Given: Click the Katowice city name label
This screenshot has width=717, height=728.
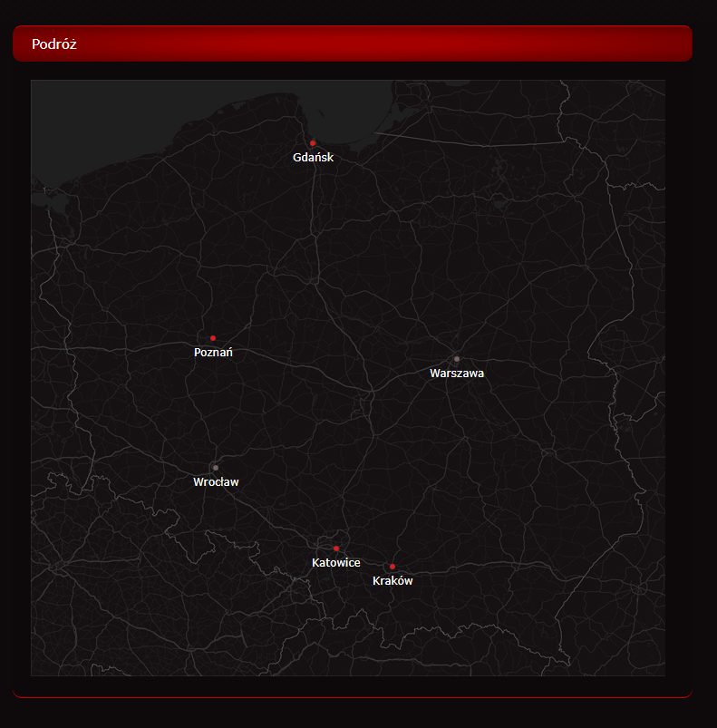Looking at the screenshot, I should point(336,563).
